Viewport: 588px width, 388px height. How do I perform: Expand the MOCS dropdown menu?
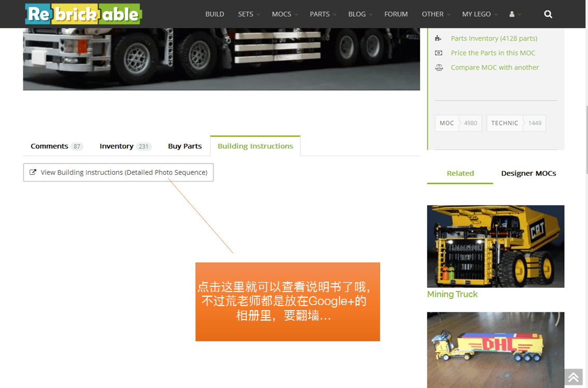tap(285, 14)
